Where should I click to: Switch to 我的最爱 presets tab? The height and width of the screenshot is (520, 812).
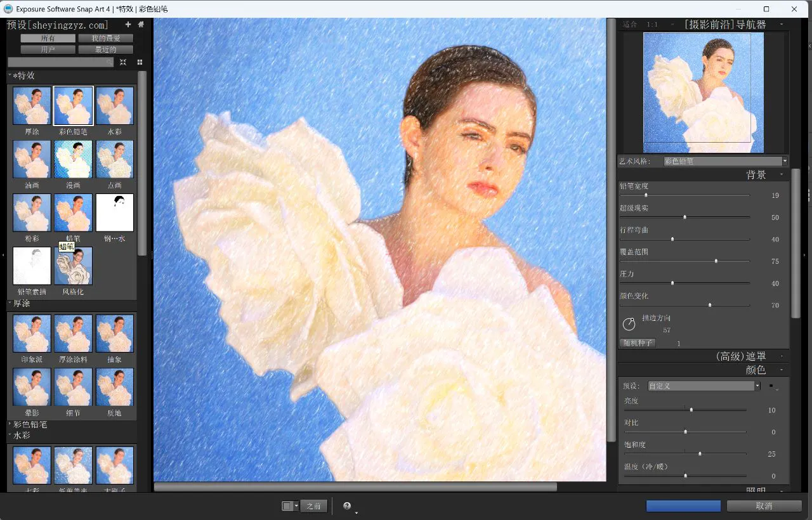106,39
